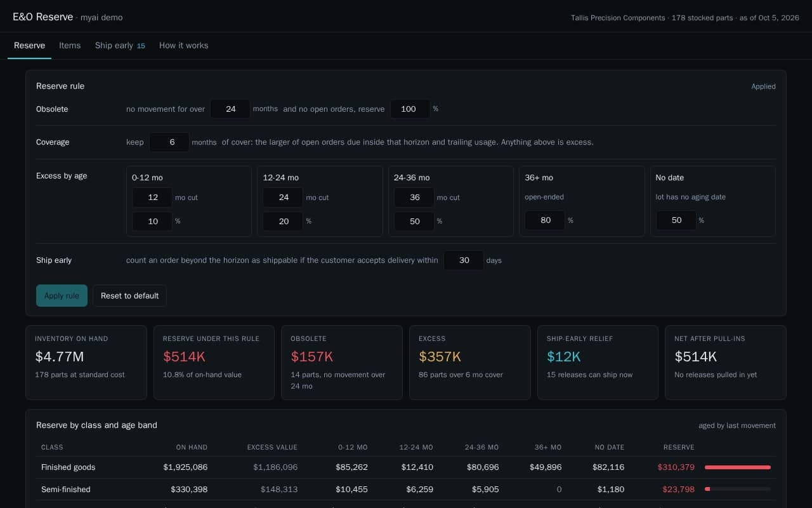Click the Apply rule button
Viewport: 812px width, 508px height.
tap(62, 296)
